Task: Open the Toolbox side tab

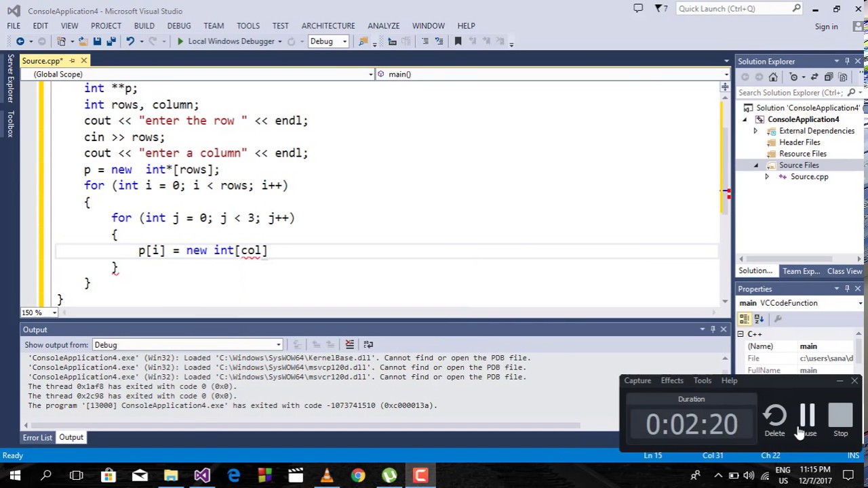Action: 10,124
